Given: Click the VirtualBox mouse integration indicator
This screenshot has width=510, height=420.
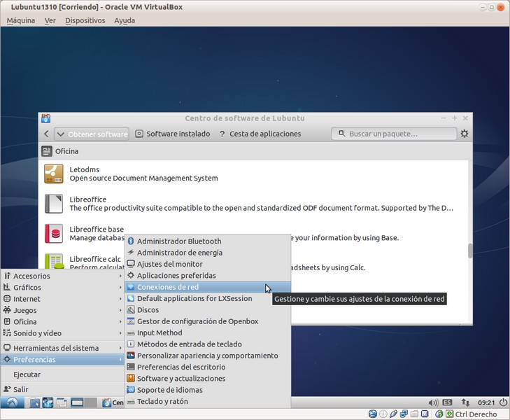Looking at the screenshot, I should tap(439, 414).
